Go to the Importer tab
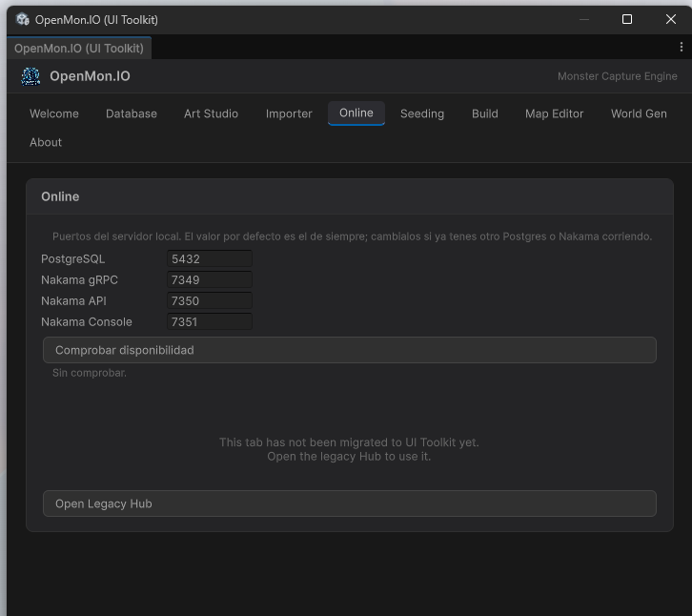The height and width of the screenshot is (616, 692). coord(289,113)
